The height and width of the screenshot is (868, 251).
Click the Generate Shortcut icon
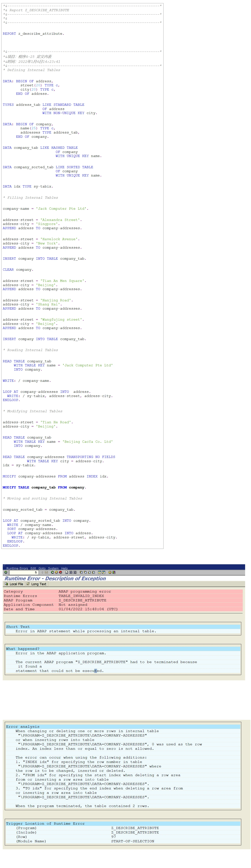point(104,573)
